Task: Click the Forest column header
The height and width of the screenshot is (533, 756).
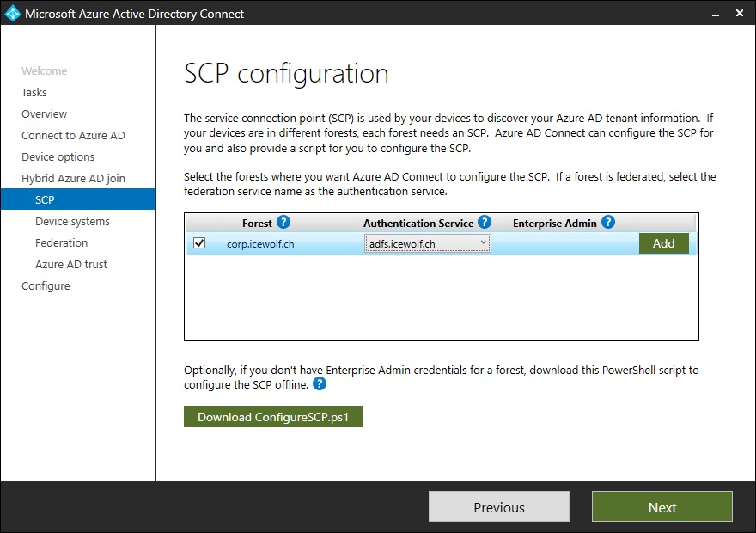Action: click(x=257, y=224)
